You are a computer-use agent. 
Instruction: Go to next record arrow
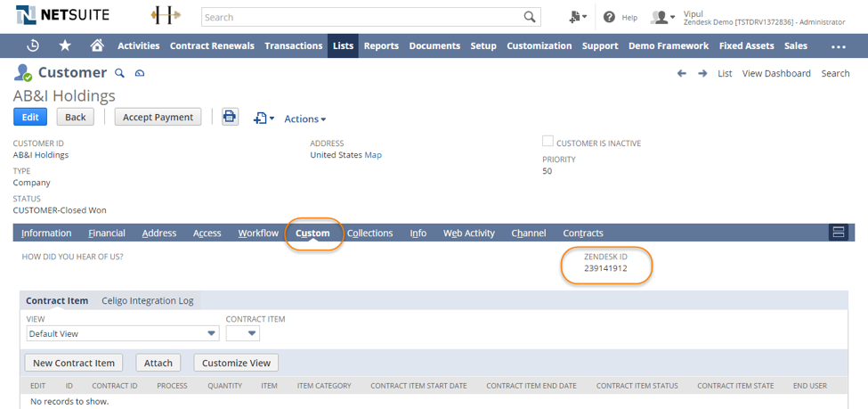click(x=702, y=73)
